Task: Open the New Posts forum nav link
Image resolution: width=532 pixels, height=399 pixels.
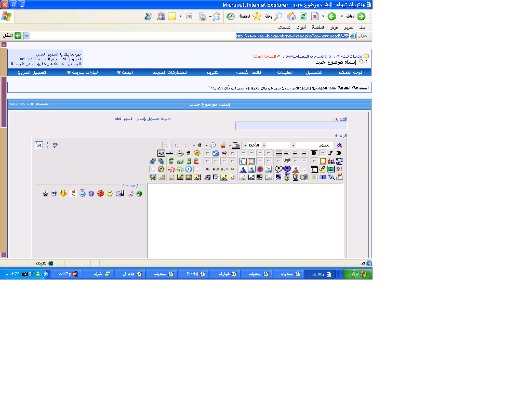Action: tap(170, 73)
